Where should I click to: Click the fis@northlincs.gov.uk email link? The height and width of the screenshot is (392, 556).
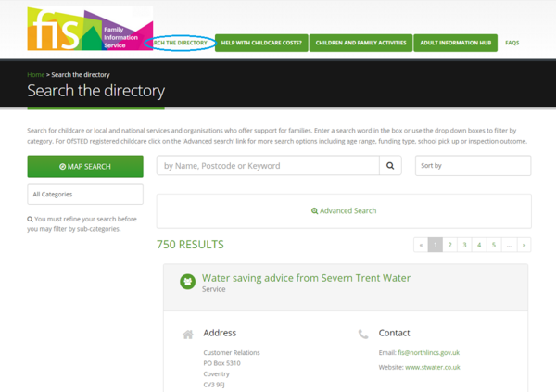tap(428, 353)
